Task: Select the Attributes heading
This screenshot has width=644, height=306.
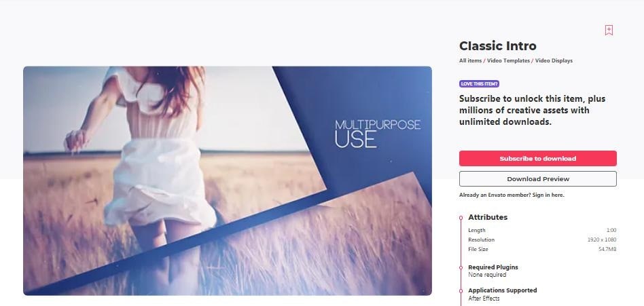Action: click(x=488, y=217)
